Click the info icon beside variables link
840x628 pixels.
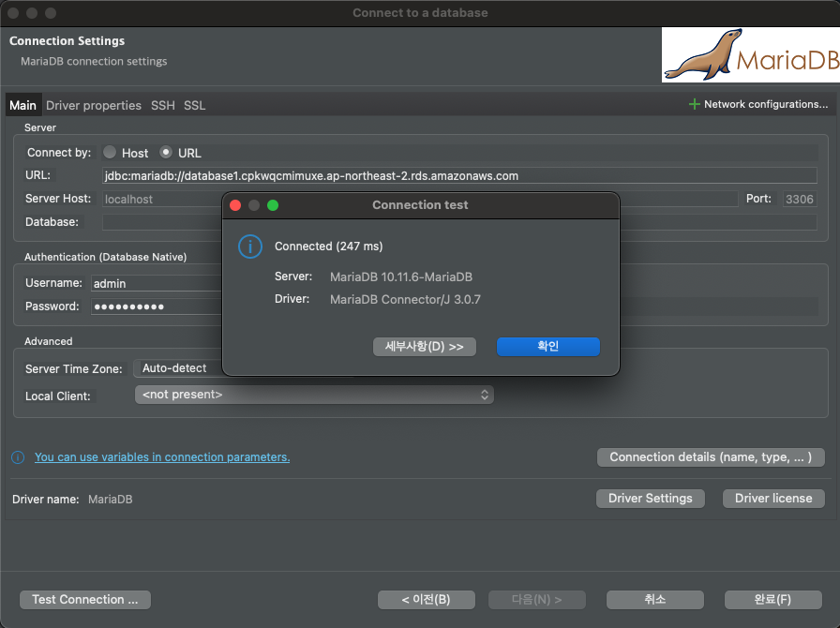click(18, 457)
